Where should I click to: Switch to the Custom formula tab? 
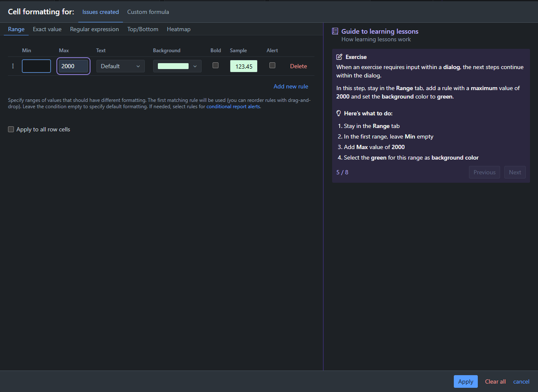click(148, 12)
